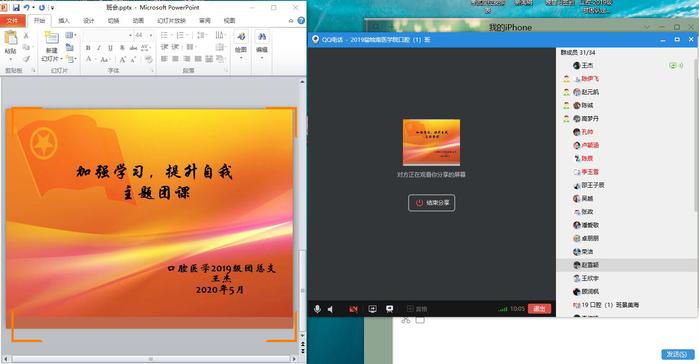This screenshot has height=364, width=699.
Task: Mute the microphone in QQ call
Action: tap(317, 309)
